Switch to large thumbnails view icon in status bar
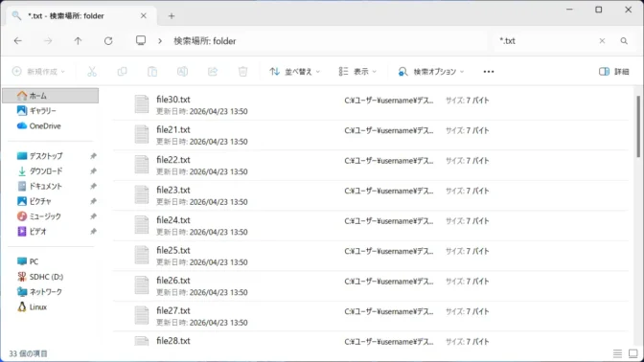The width and height of the screenshot is (644, 362). [633, 353]
